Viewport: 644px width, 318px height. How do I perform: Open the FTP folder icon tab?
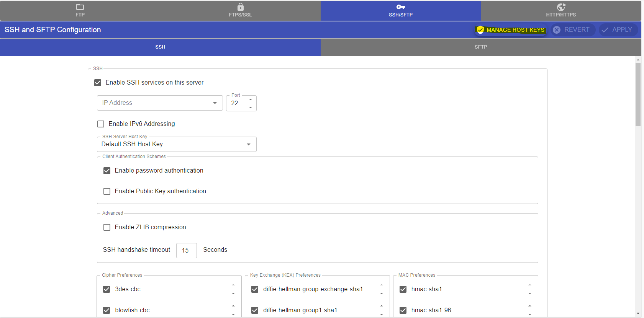pyautogui.click(x=80, y=7)
